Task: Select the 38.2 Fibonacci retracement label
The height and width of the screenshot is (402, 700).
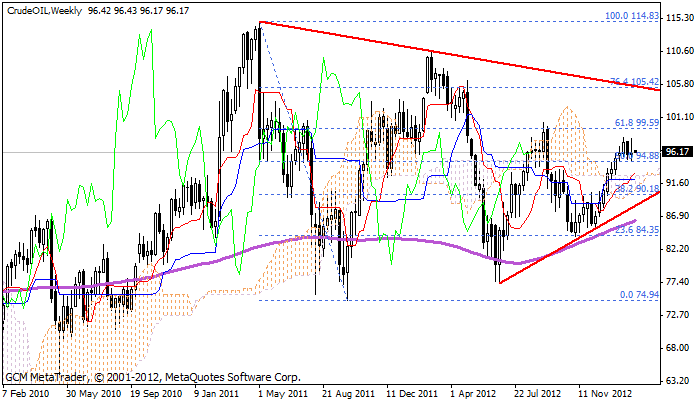Action: (x=636, y=188)
